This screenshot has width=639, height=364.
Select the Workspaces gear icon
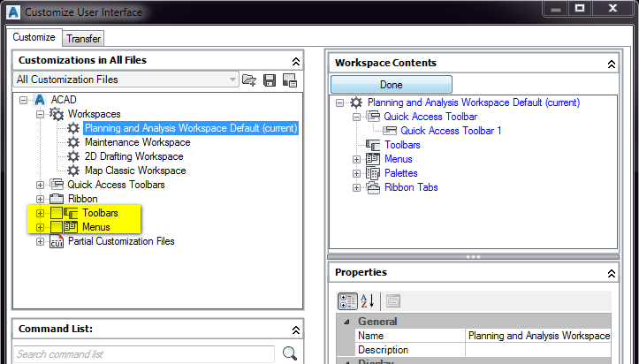[57, 114]
